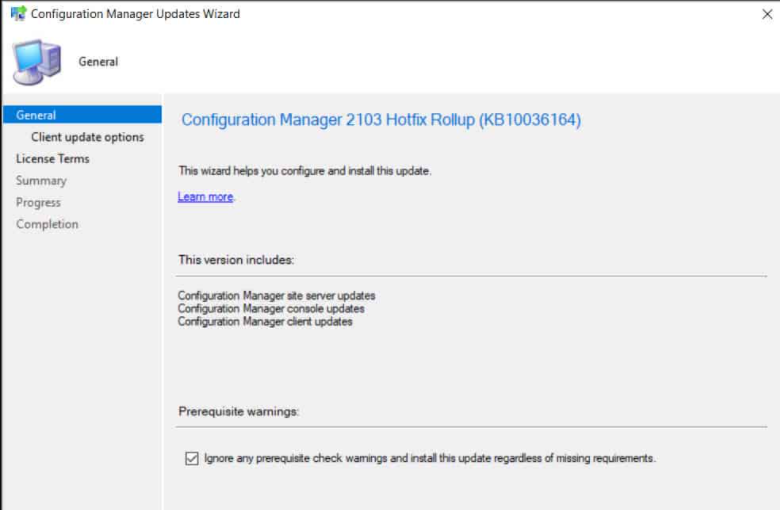Open the Learn more link
The image size is (780, 510).
205,197
